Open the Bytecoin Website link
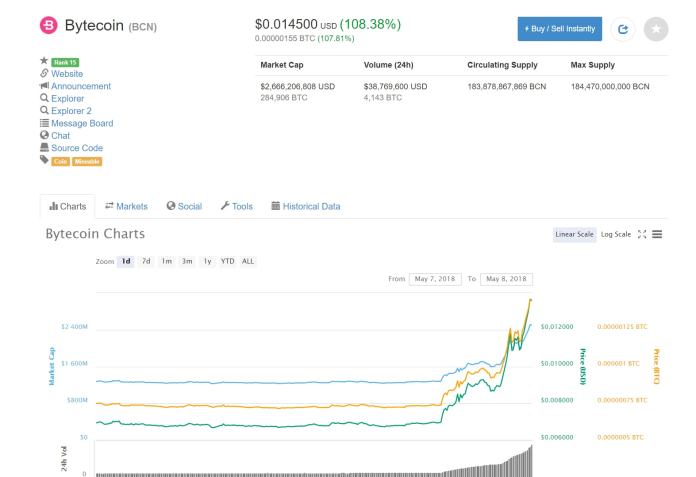696x477 pixels. [67, 74]
